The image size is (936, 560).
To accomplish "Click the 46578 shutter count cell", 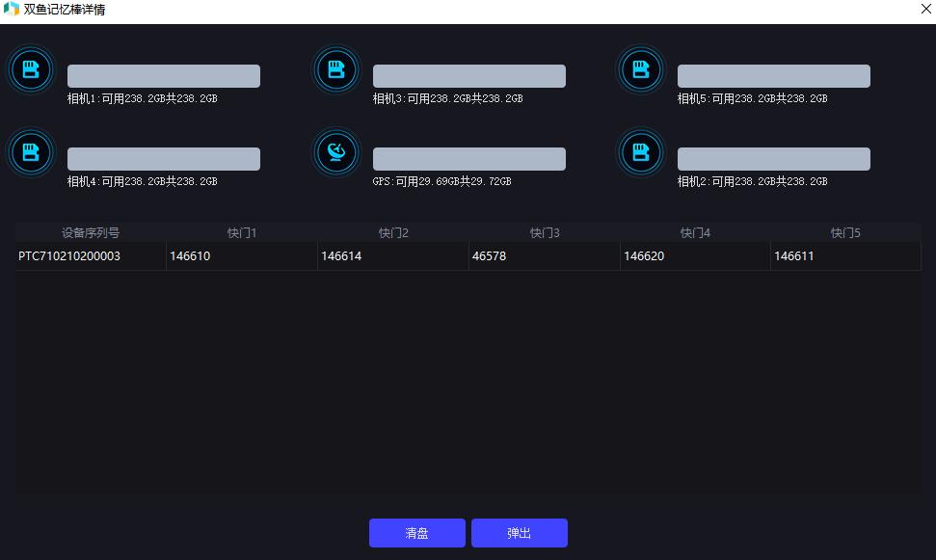I will [545, 256].
